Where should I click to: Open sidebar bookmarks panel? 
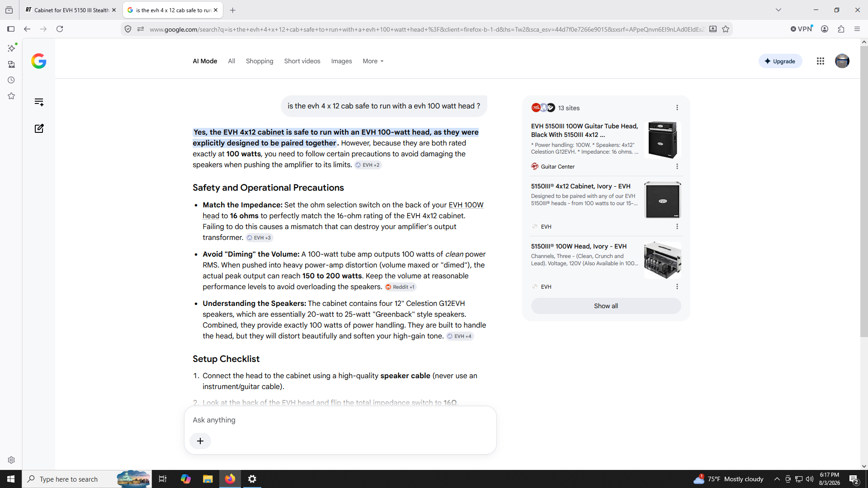11,96
